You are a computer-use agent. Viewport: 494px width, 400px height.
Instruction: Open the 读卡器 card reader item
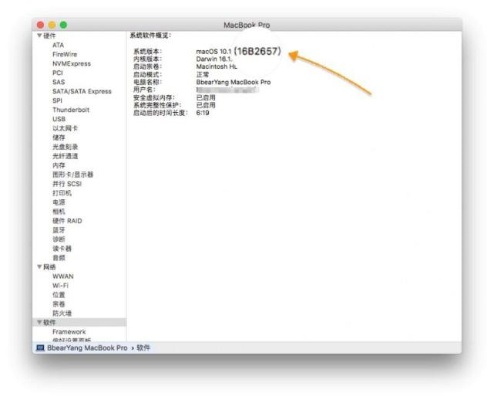pos(62,249)
